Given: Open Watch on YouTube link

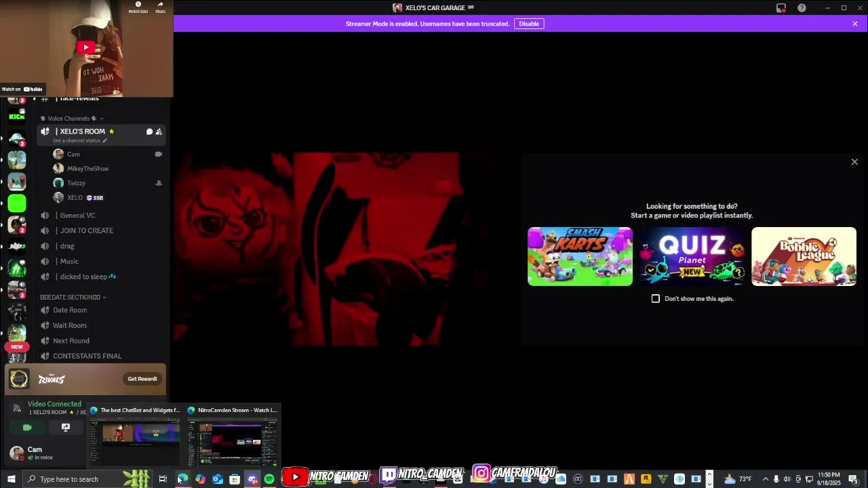Looking at the screenshot, I should point(22,89).
